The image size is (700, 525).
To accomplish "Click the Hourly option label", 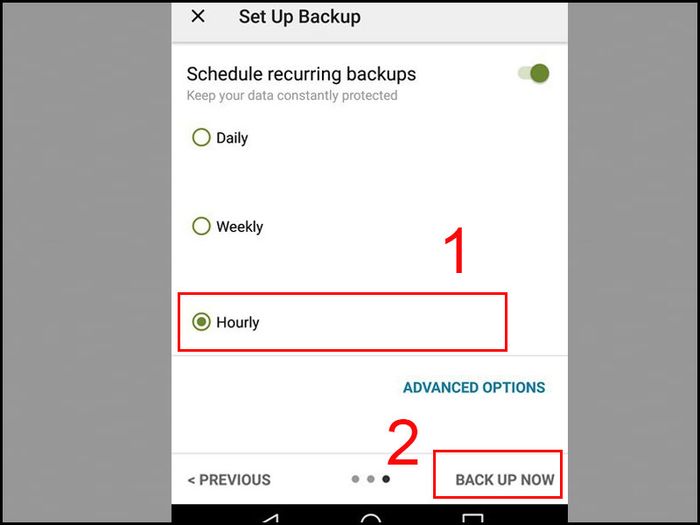I will 238,322.
